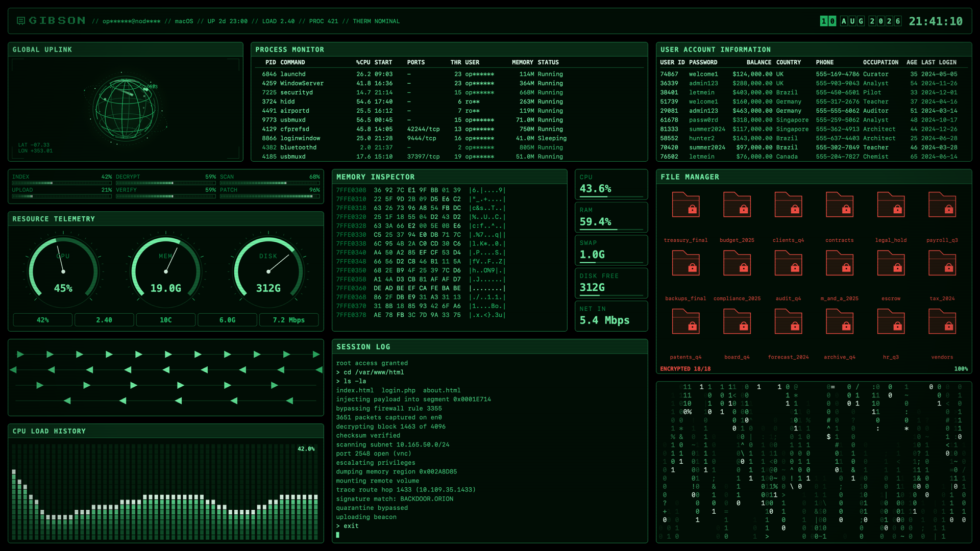Image resolution: width=980 pixels, height=551 pixels.
Task: Click the 7.2 Mbps readout box
Action: pos(289,320)
